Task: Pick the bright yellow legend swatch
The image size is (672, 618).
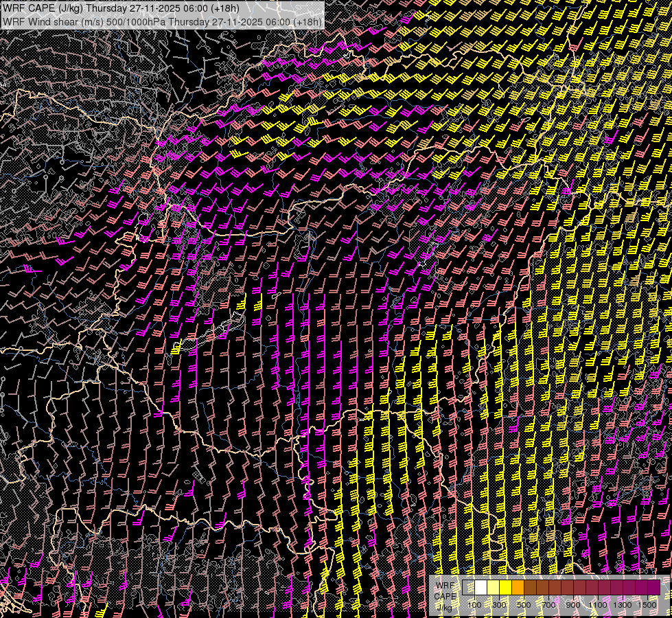Action: 506,588
